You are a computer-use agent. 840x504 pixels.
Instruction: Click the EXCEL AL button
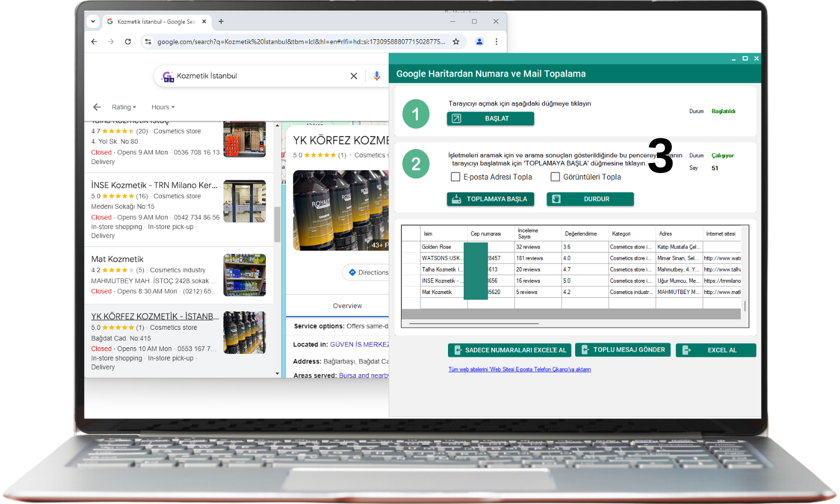tap(716, 350)
